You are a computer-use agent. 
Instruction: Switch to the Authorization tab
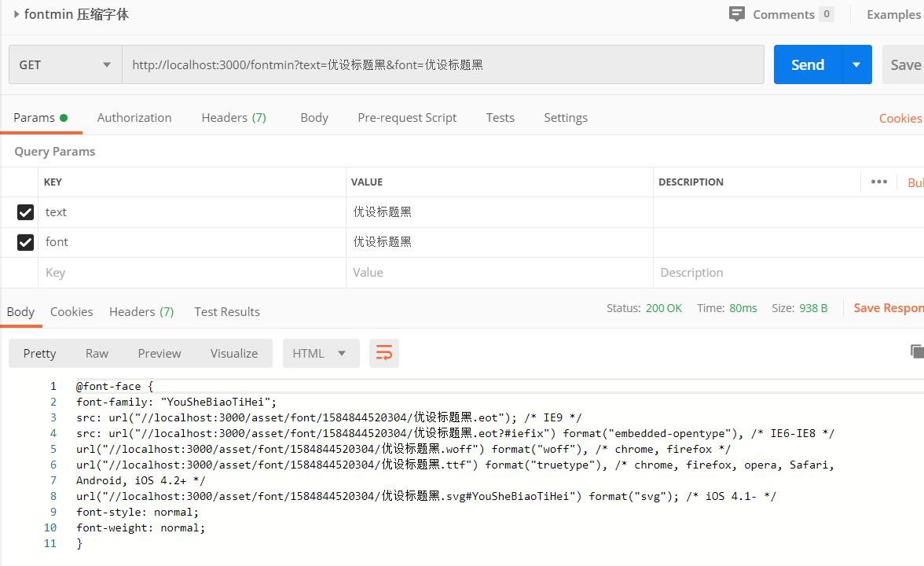click(134, 117)
